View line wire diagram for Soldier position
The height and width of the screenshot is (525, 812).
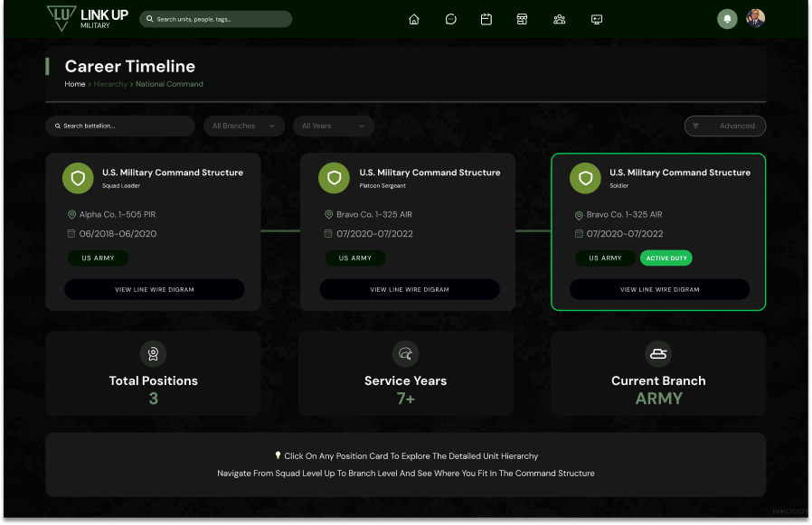[x=659, y=289]
